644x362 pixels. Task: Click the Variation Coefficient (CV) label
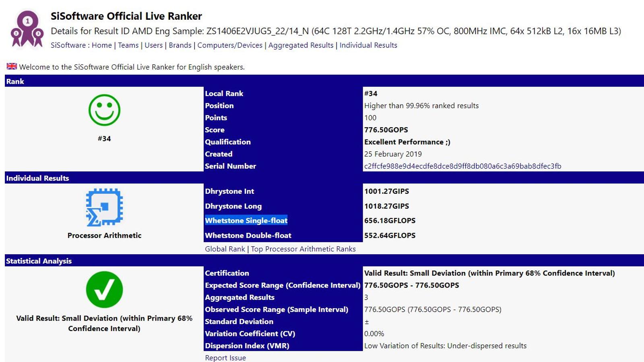pos(250,334)
